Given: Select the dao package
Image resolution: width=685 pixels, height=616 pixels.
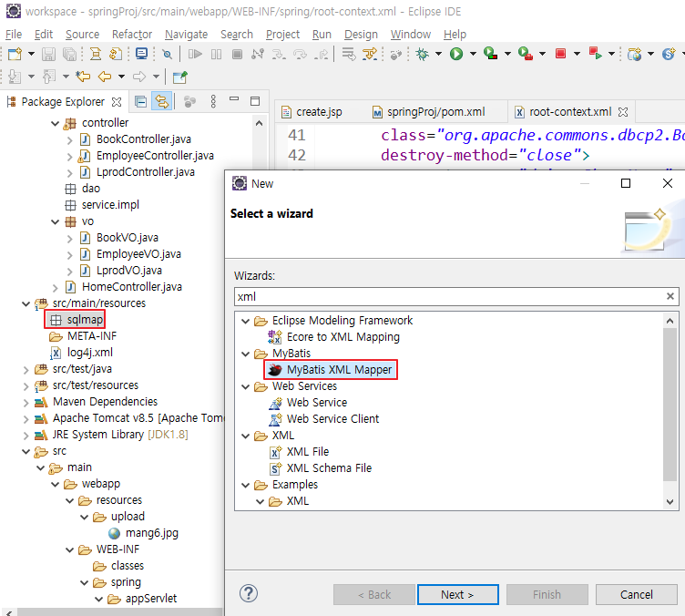Looking at the screenshot, I should [83, 189].
